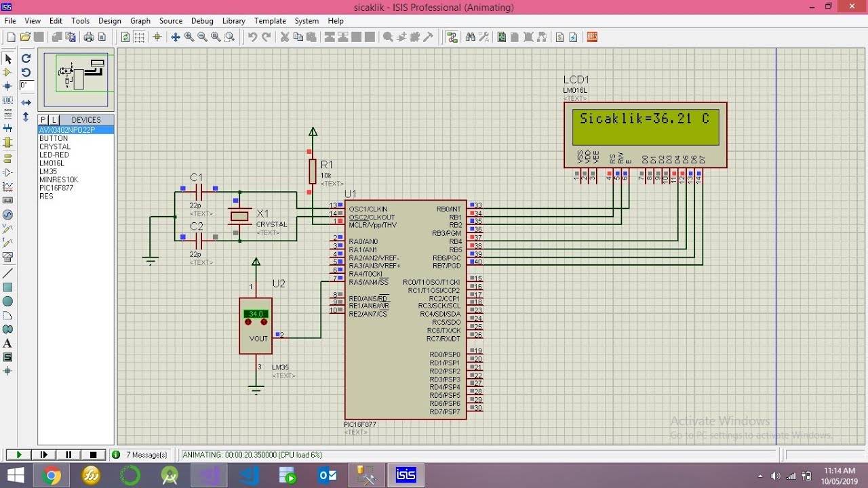Open the Graph menu
Image resolution: width=868 pixels, height=488 pixels.
(x=140, y=21)
